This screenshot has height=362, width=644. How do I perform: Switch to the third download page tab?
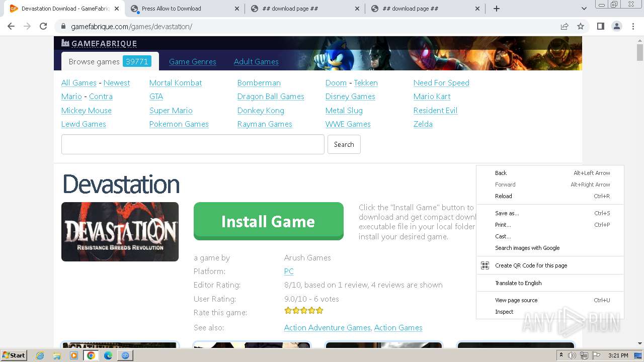[x=305, y=9]
